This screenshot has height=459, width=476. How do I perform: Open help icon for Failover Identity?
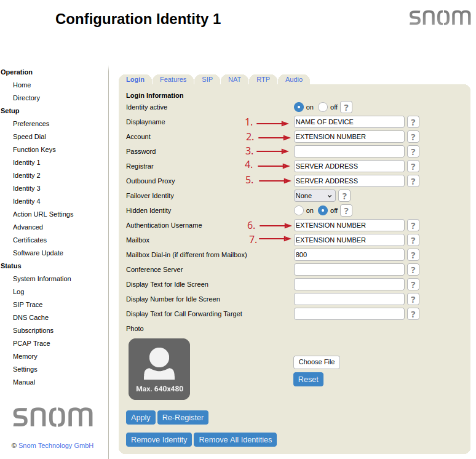344,196
